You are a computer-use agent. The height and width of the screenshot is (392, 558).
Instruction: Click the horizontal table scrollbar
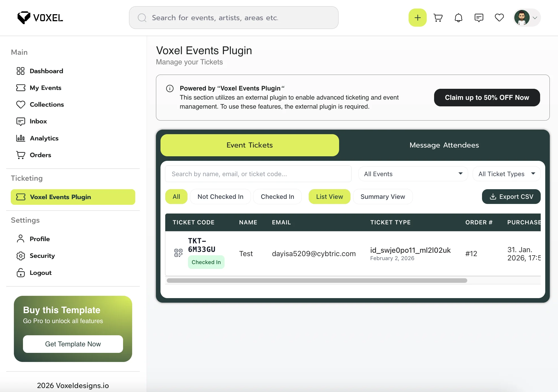pos(317,281)
